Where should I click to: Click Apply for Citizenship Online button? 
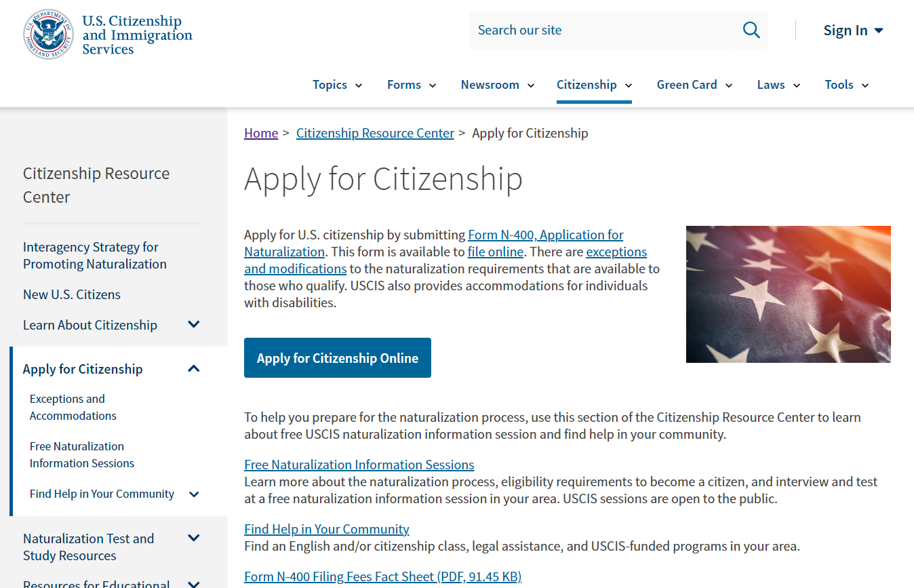pyautogui.click(x=337, y=358)
